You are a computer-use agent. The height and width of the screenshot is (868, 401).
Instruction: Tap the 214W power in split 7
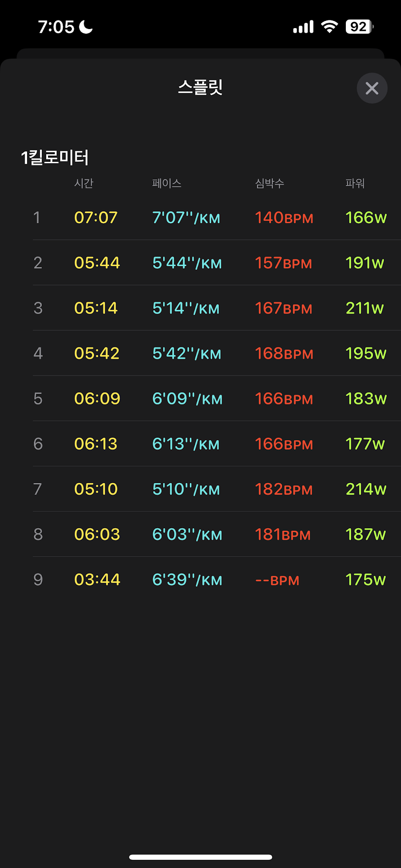(365, 489)
